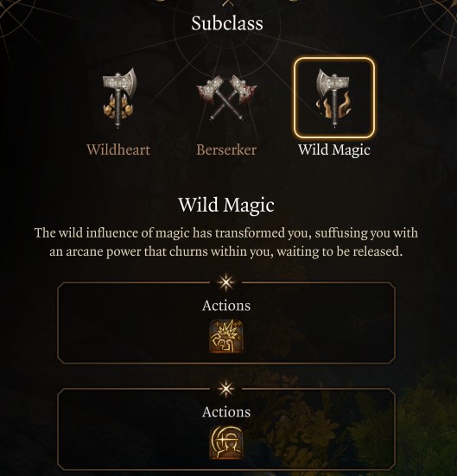457x476 pixels.
Task: Click the first Actions label
Action: pos(226,306)
